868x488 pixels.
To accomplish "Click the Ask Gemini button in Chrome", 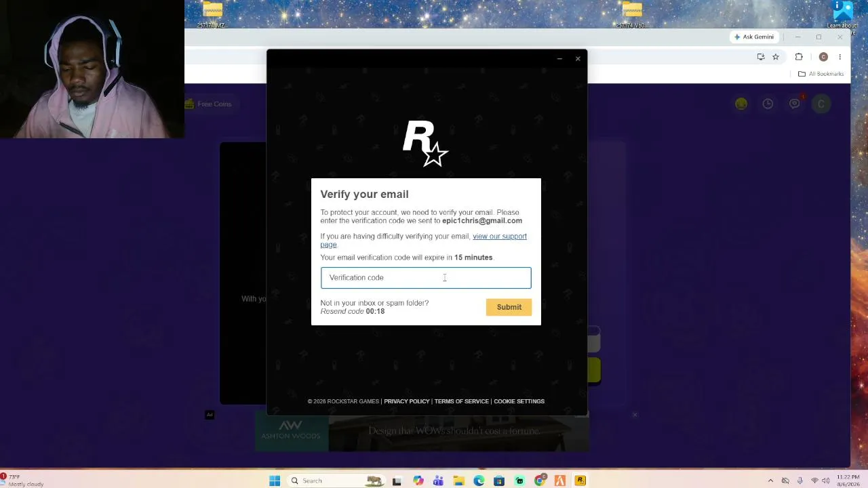I will [x=753, y=37].
